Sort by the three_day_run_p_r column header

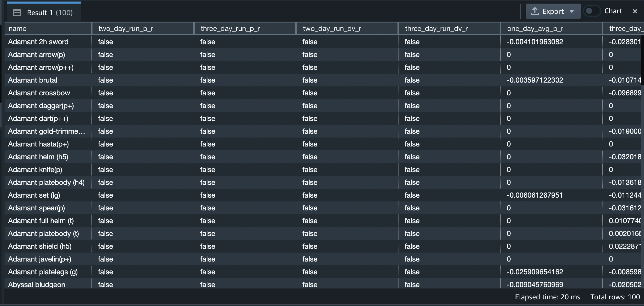tap(230, 28)
